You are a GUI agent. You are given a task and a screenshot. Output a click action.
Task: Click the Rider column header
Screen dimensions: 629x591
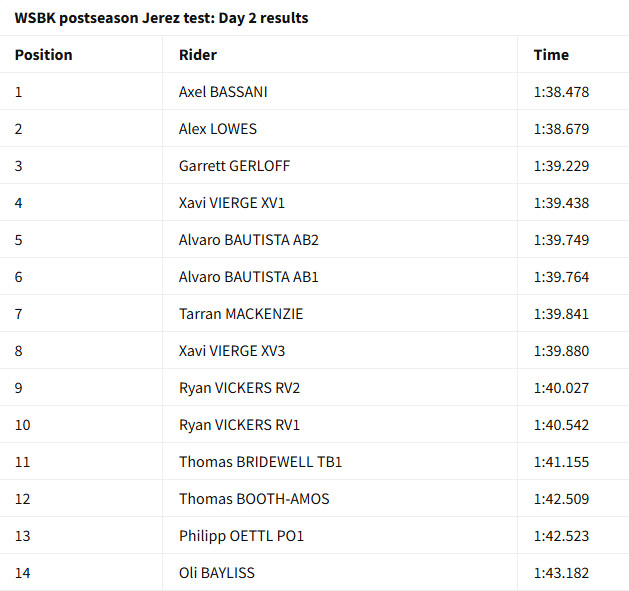[x=198, y=55]
